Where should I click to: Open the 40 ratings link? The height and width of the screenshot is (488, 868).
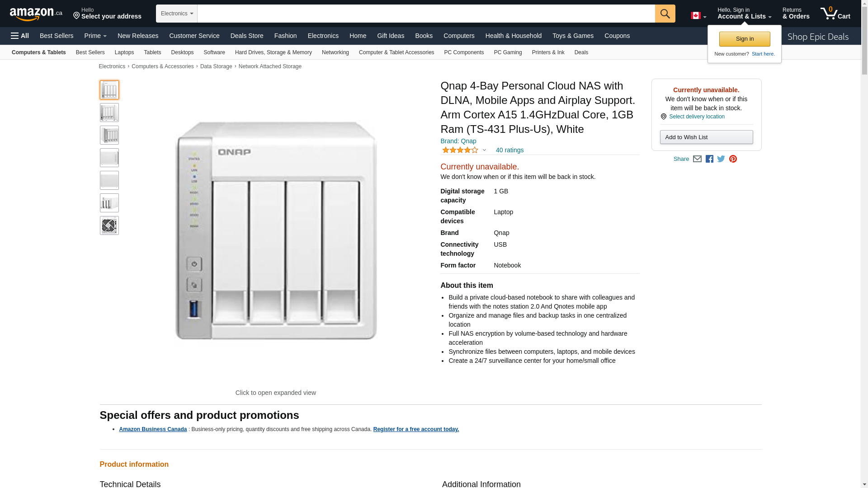point(509,150)
